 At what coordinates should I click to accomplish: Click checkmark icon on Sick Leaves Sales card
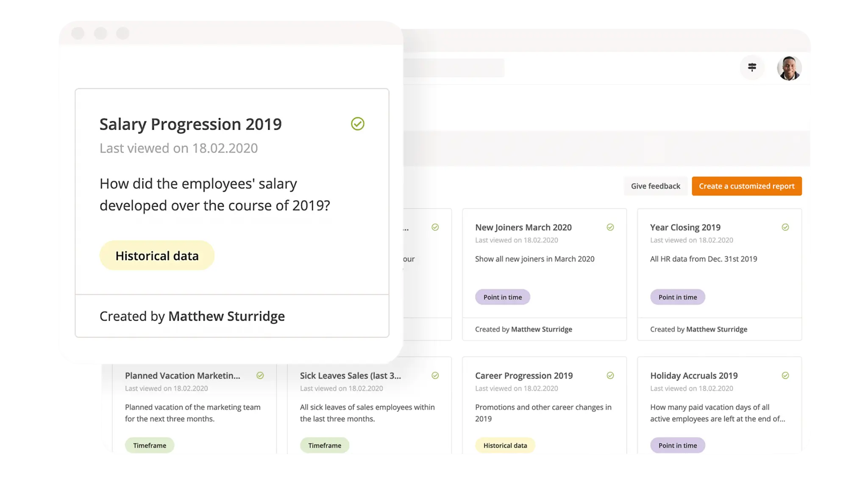(x=435, y=375)
